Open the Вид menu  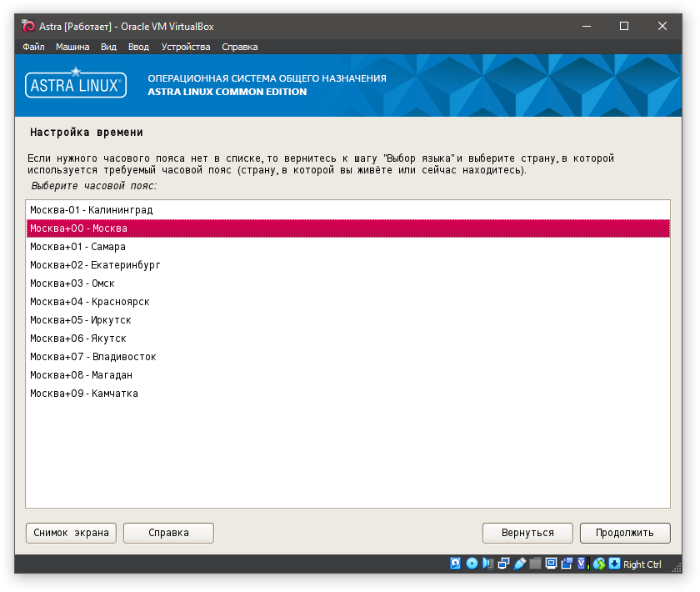(x=108, y=47)
